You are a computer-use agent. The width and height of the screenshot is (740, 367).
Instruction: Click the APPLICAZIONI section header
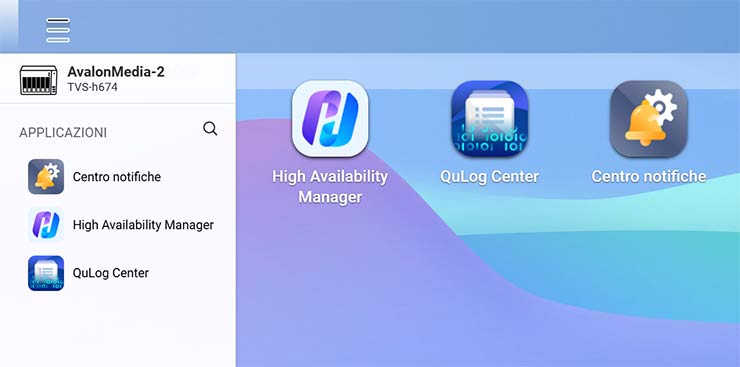tap(63, 133)
